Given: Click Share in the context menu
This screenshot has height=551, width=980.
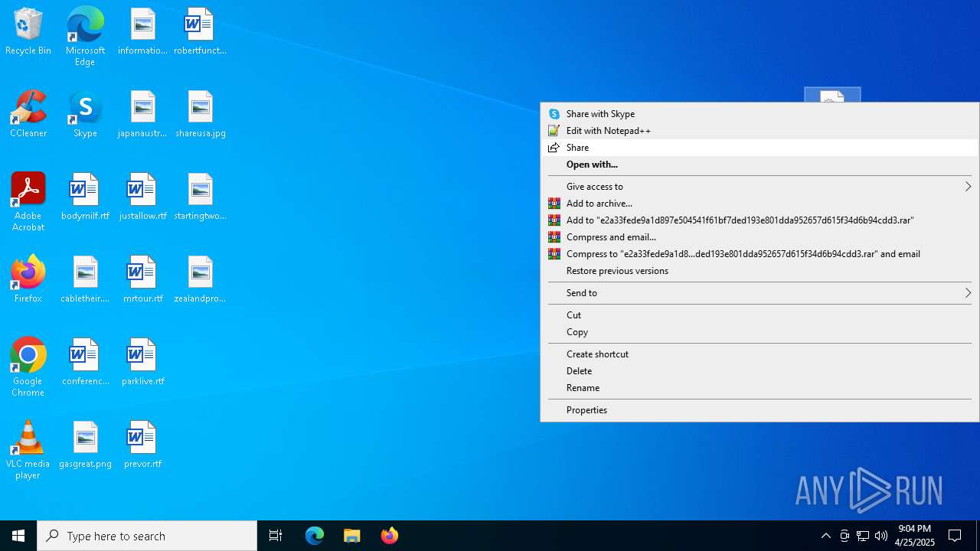Looking at the screenshot, I should [759, 148].
